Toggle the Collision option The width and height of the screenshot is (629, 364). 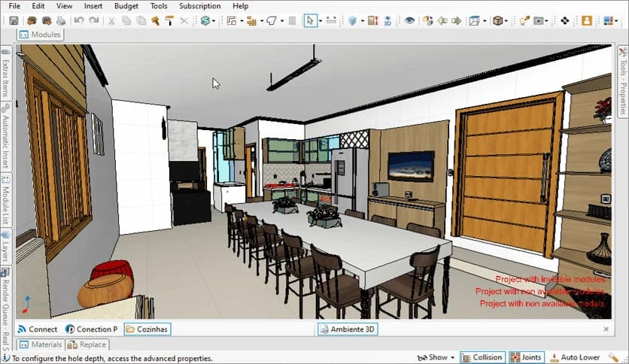[482, 358]
